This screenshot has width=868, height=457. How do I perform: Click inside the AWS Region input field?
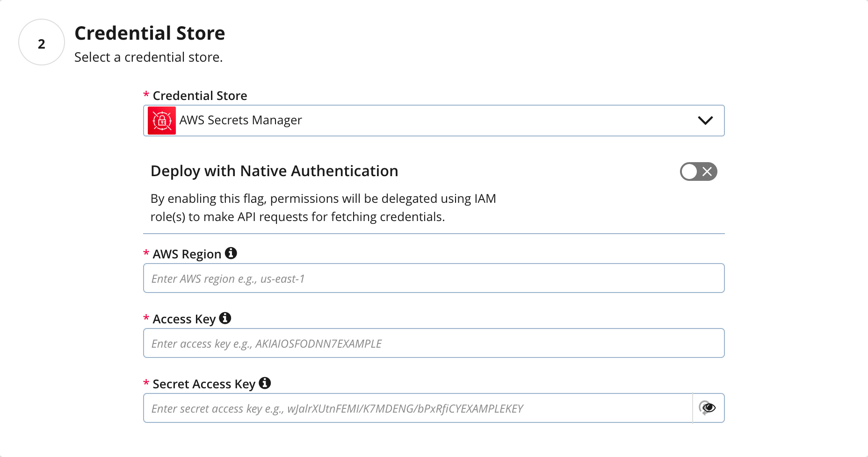click(x=434, y=278)
